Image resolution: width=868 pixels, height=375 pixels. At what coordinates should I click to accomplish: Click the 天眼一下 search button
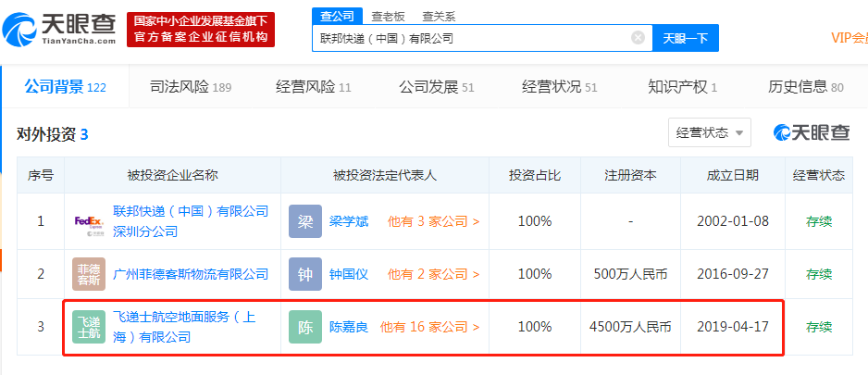coord(686,38)
